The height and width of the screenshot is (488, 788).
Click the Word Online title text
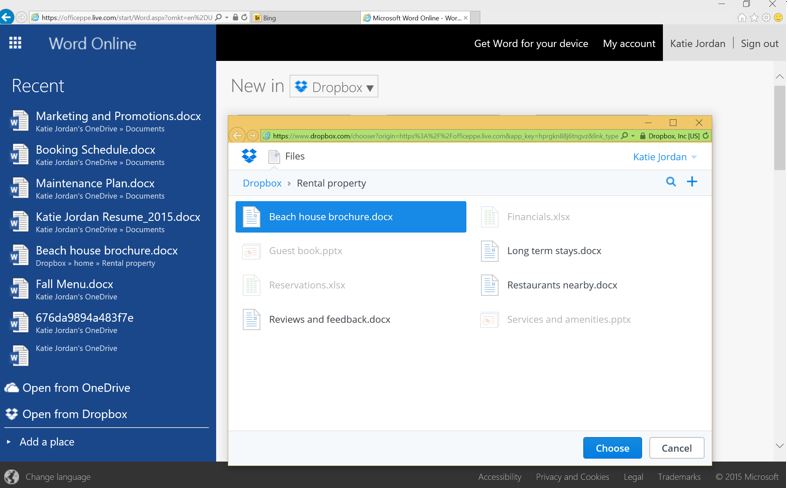[92, 43]
